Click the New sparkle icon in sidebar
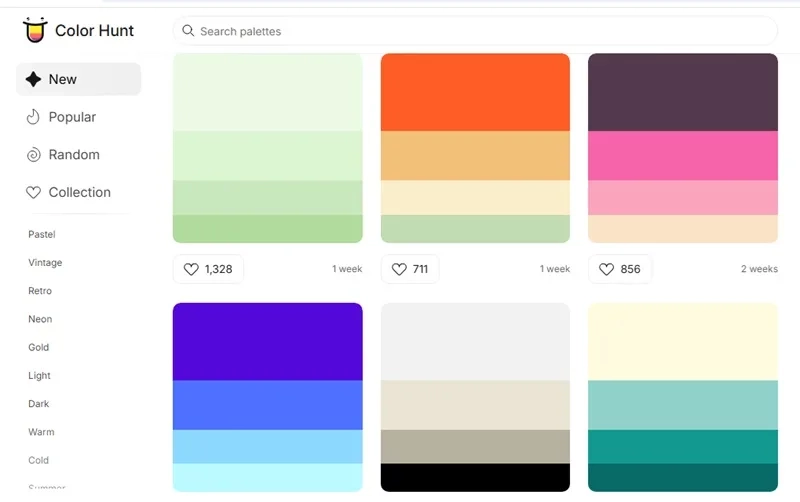The image size is (800, 502). pos(34,79)
